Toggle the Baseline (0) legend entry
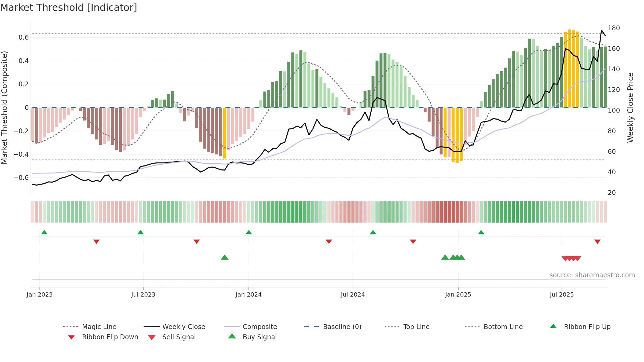This screenshot has width=644, height=362. 333,327
